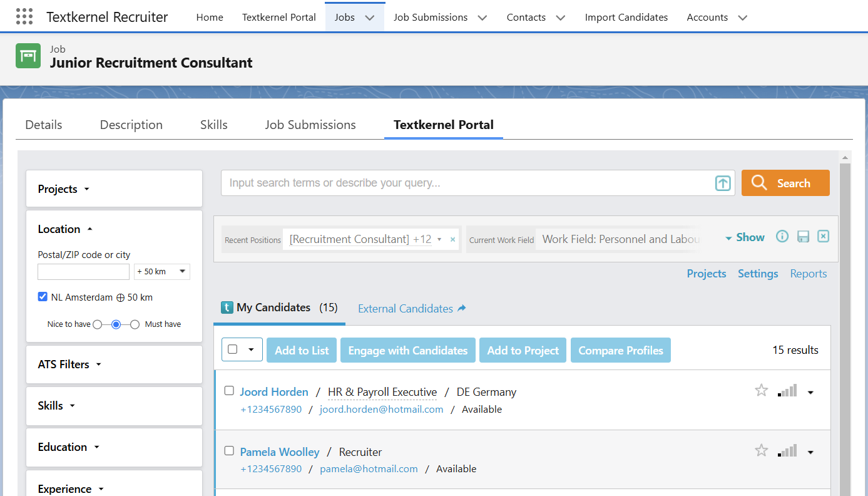
Task: Open the + 50 km radius dropdown
Action: (x=162, y=272)
